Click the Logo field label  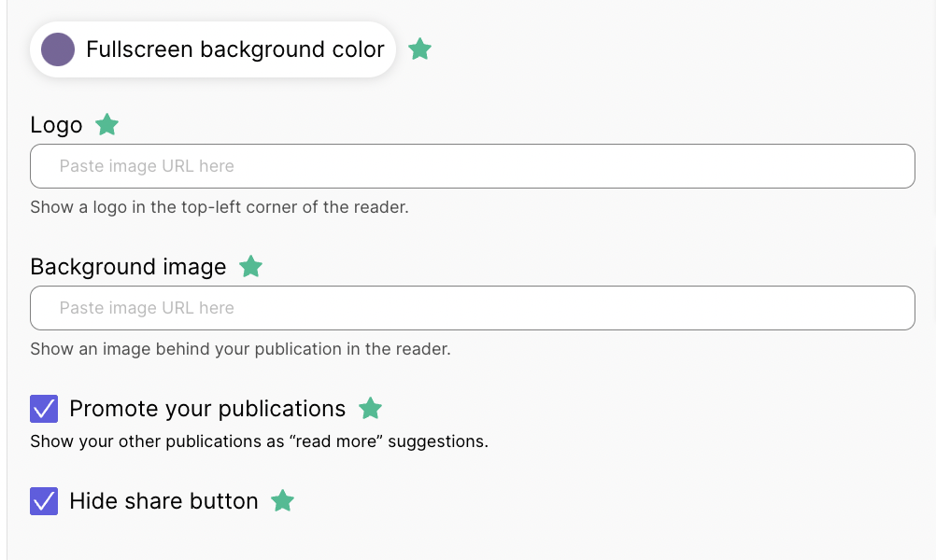56,125
